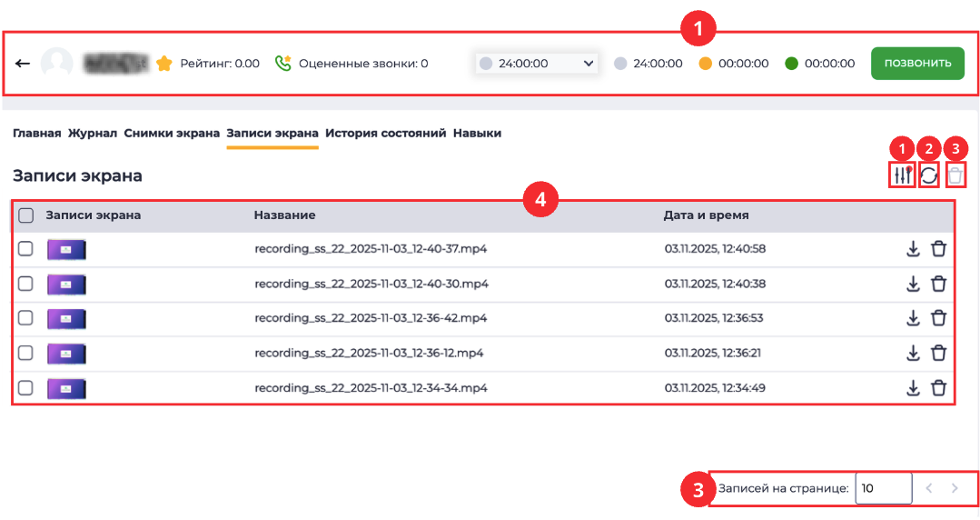Click the green Позвонить button

917,64
